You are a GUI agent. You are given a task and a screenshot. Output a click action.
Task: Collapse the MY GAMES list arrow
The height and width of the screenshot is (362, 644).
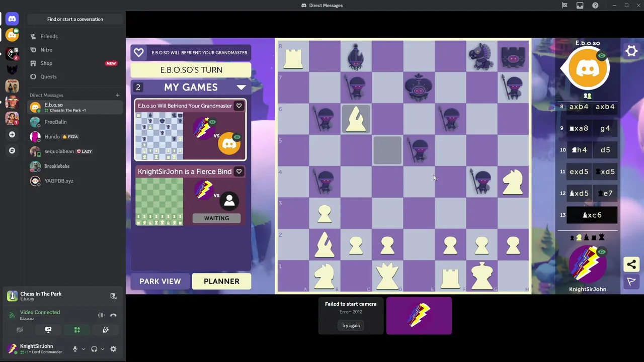[x=241, y=87]
